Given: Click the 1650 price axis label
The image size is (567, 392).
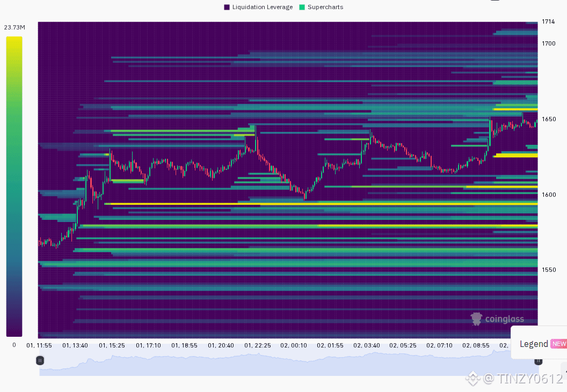Looking at the screenshot, I should pyautogui.click(x=549, y=119).
